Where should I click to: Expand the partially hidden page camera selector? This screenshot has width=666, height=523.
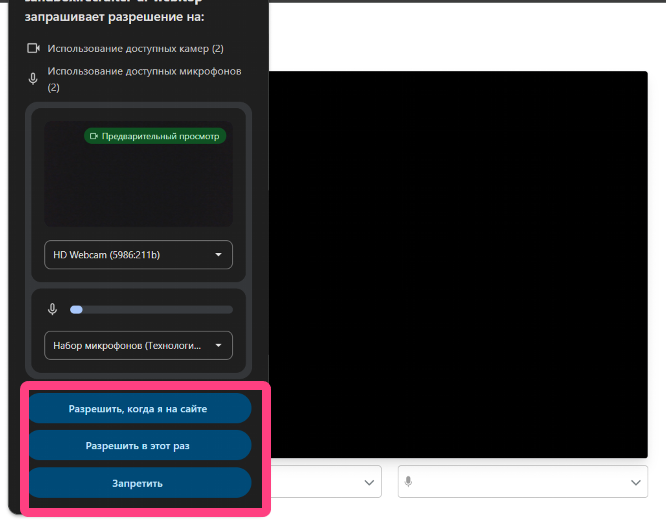361,482
